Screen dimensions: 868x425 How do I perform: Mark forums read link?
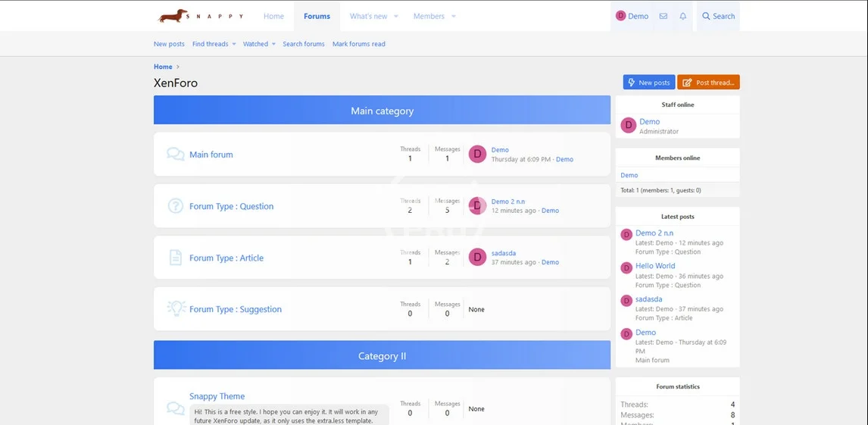pyautogui.click(x=358, y=44)
